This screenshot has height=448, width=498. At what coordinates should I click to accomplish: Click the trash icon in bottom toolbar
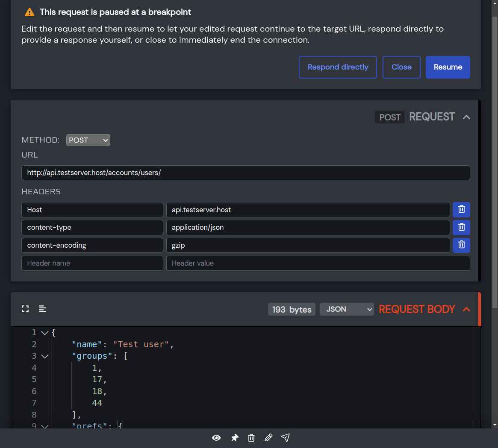[251, 438]
